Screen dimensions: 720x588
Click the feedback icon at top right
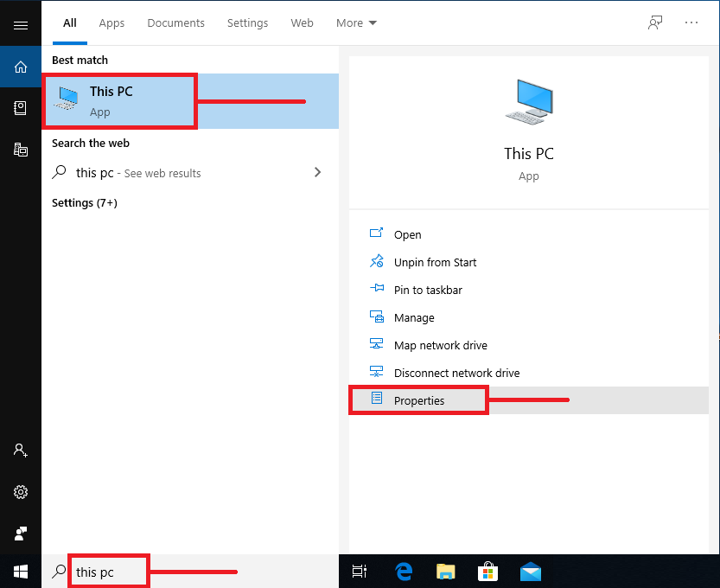[x=655, y=22]
